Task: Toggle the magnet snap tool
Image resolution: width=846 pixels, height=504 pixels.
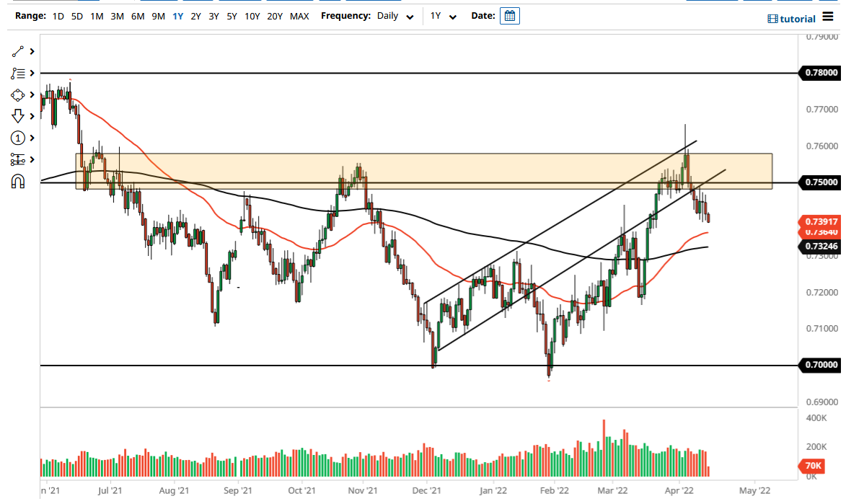Action: click(x=16, y=181)
